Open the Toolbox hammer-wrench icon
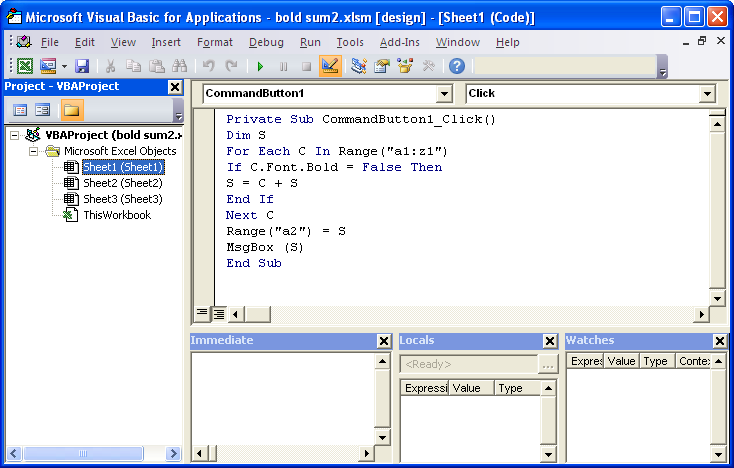This screenshot has height=468, width=734. (x=428, y=66)
